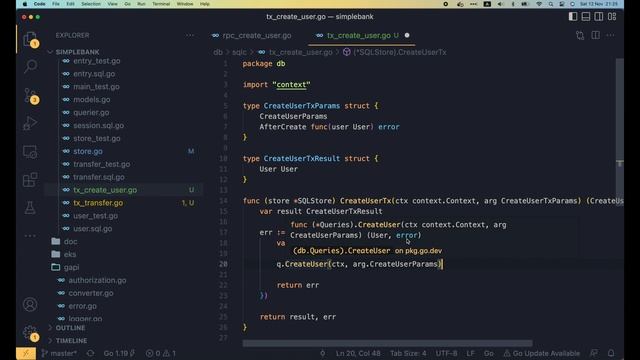Open the Manage gear menu

(30, 333)
